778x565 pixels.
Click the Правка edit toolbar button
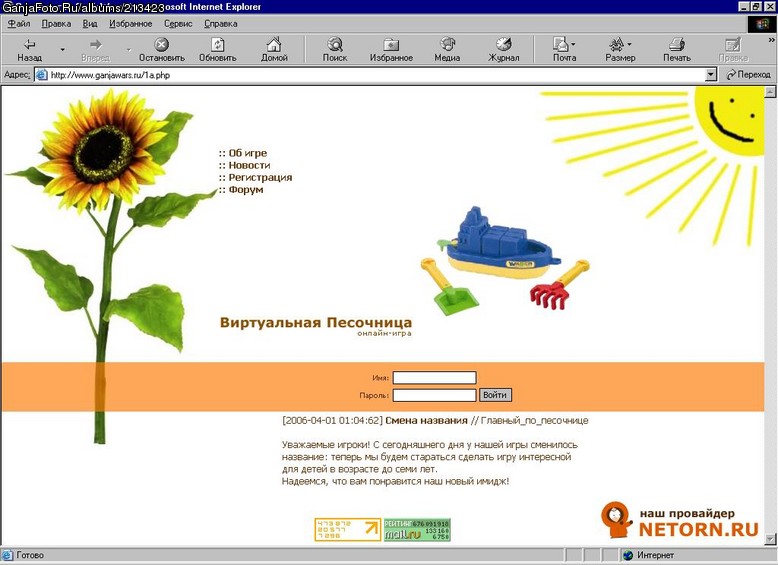click(733, 49)
